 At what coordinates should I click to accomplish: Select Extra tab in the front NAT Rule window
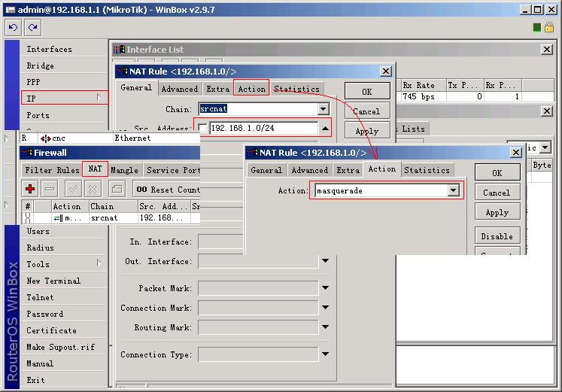click(x=348, y=170)
